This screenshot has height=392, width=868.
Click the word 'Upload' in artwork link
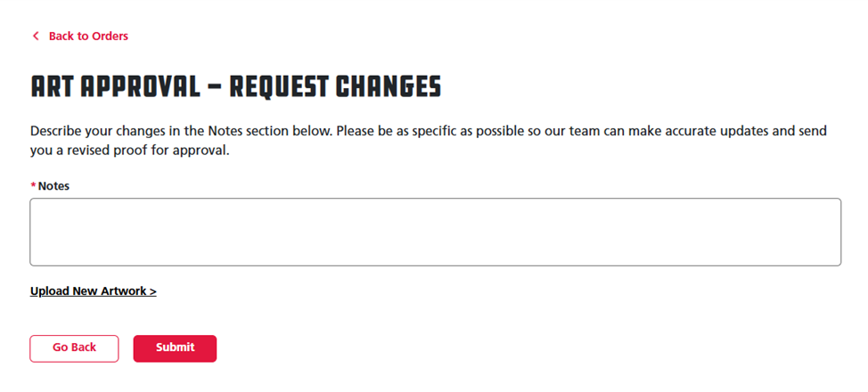(x=48, y=291)
